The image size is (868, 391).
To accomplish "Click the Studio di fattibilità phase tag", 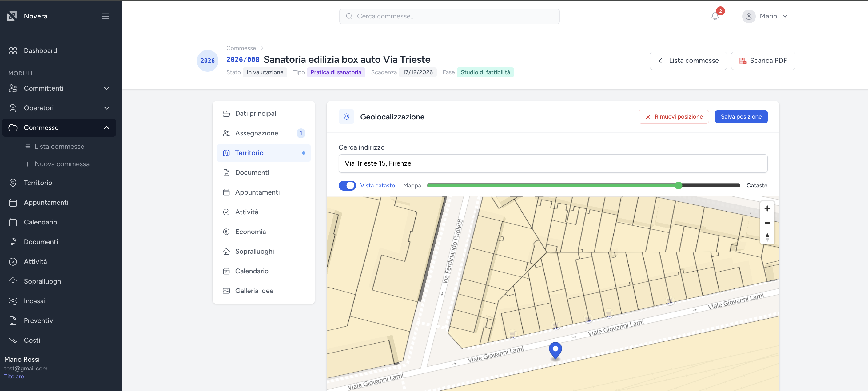I will pos(485,72).
